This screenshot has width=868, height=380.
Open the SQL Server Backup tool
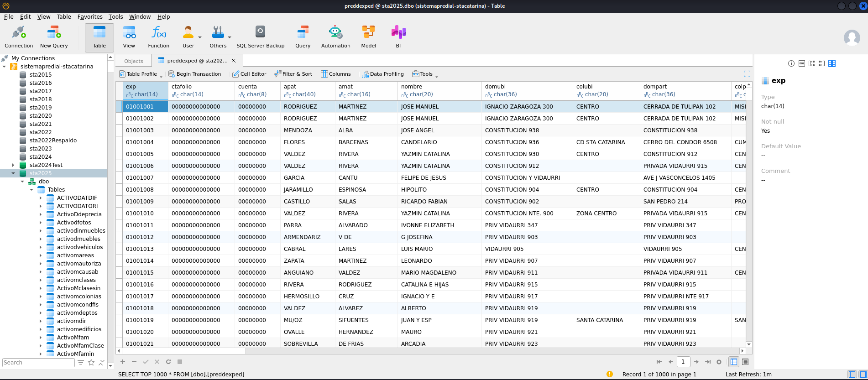click(x=260, y=36)
